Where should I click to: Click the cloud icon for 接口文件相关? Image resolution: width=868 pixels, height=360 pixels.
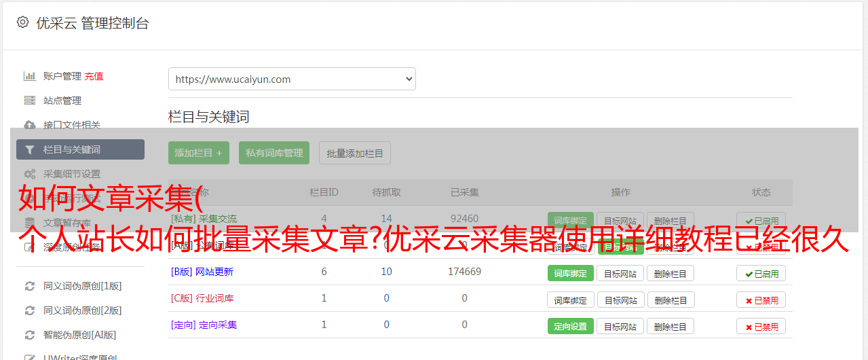tap(30, 125)
